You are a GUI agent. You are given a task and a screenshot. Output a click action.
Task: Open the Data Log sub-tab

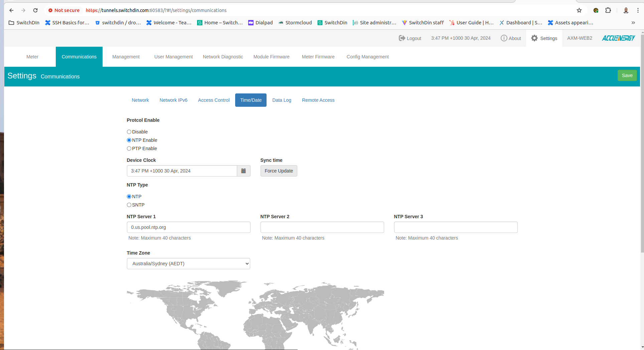pos(282,100)
